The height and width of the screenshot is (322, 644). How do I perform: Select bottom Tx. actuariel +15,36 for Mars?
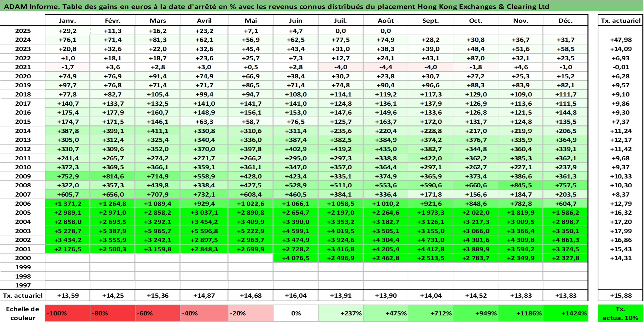tap(157, 296)
